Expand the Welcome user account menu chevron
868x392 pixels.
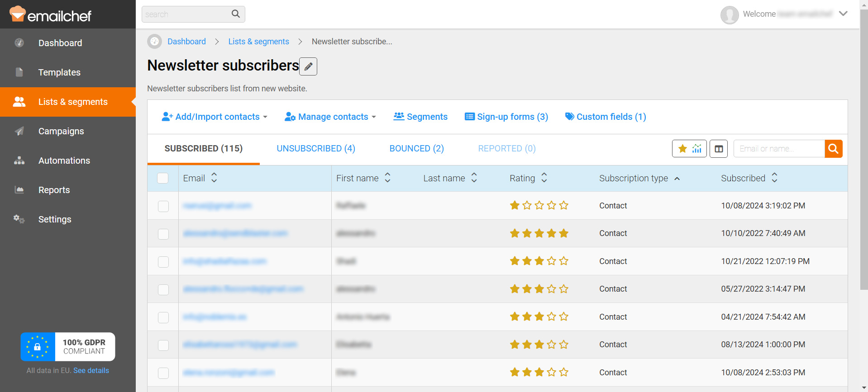click(x=843, y=14)
